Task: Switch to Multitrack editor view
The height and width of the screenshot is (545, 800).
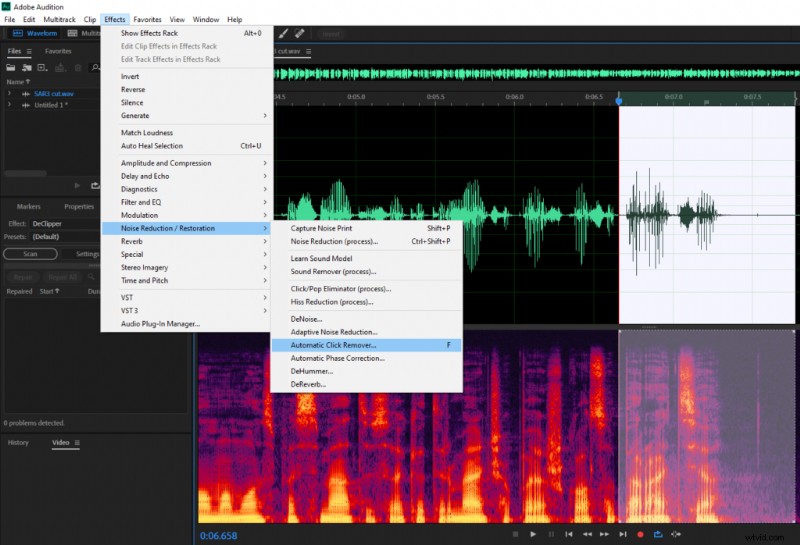Action: (x=84, y=33)
